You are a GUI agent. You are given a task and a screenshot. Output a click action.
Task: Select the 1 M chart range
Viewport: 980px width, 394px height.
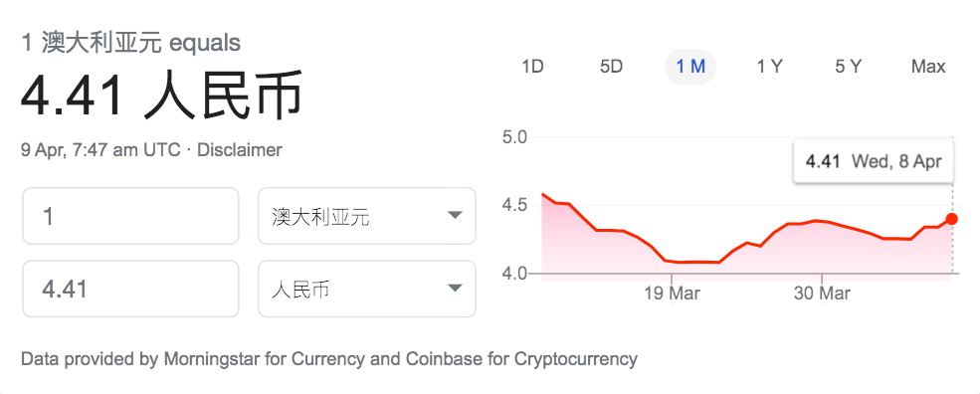point(690,67)
